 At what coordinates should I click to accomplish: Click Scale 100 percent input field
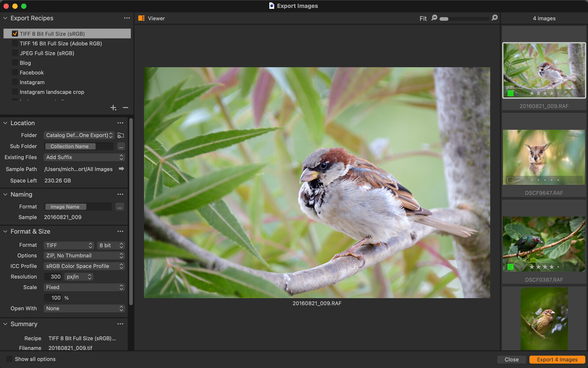click(x=53, y=298)
